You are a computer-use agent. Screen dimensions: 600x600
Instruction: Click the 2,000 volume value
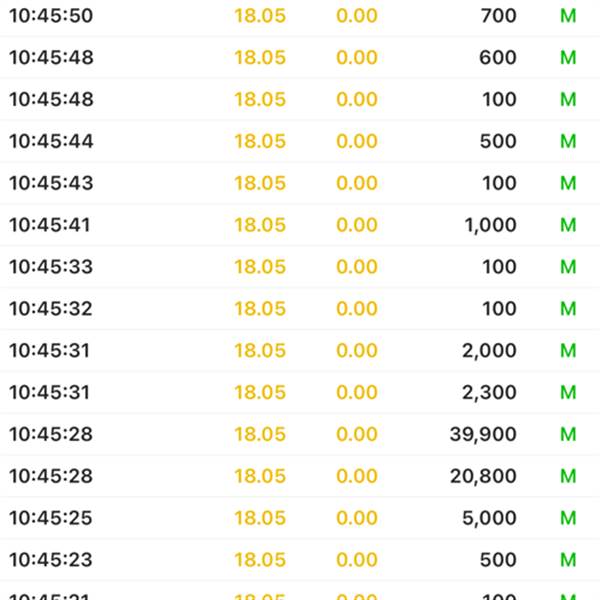tap(489, 351)
